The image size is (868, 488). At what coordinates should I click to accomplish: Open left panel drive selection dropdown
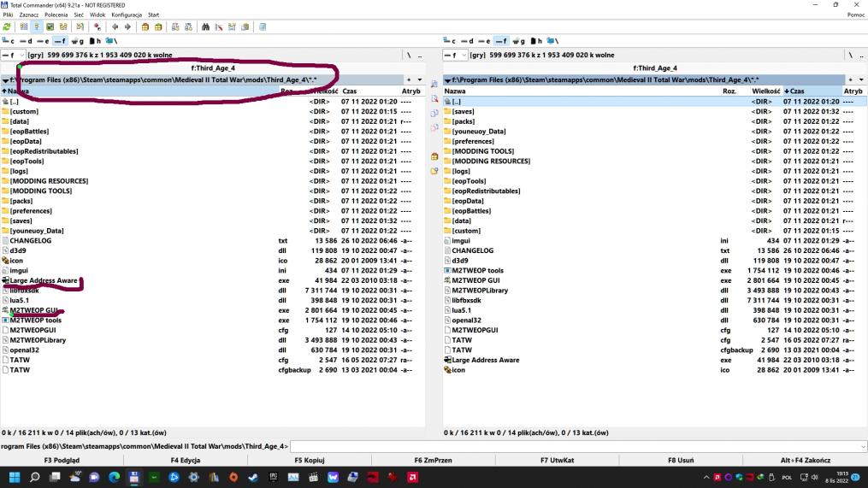pyautogui.click(x=21, y=55)
